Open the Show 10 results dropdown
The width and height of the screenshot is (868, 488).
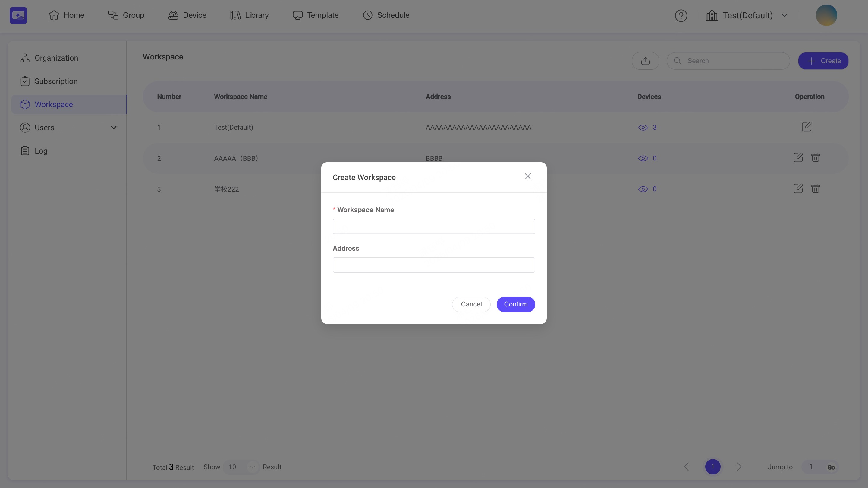point(241,467)
